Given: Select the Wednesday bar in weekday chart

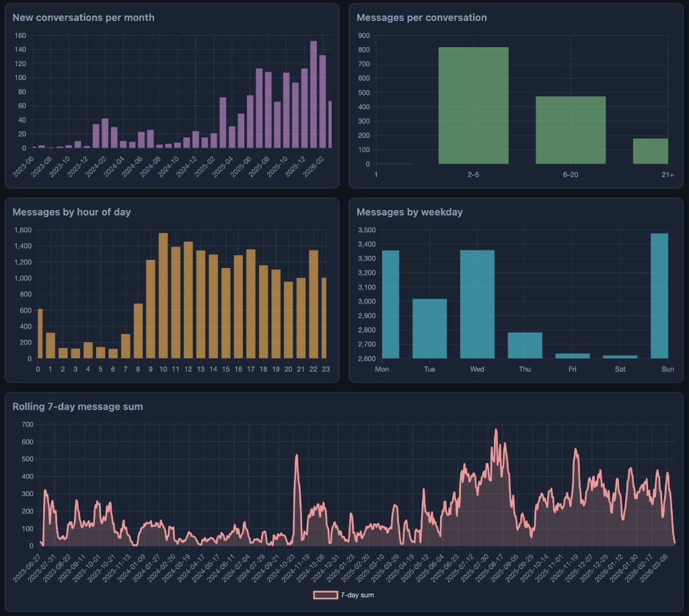Looking at the screenshot, I should pos(477,303).
